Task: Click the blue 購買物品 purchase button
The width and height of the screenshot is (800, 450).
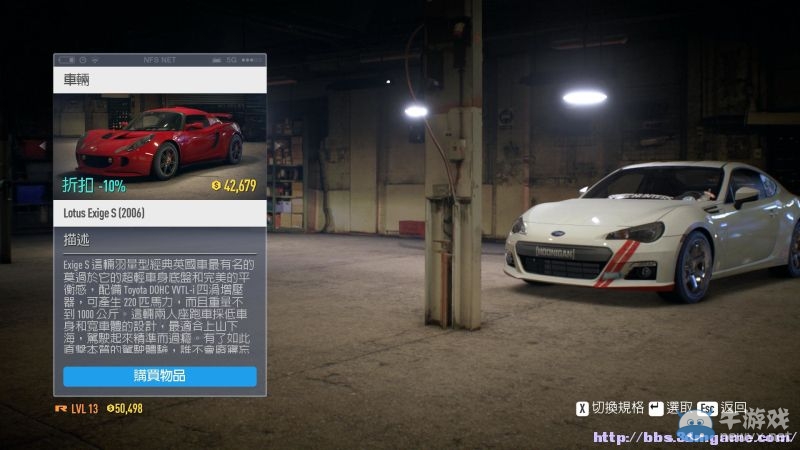Action: pyautogui.click(x=160, y=376)
